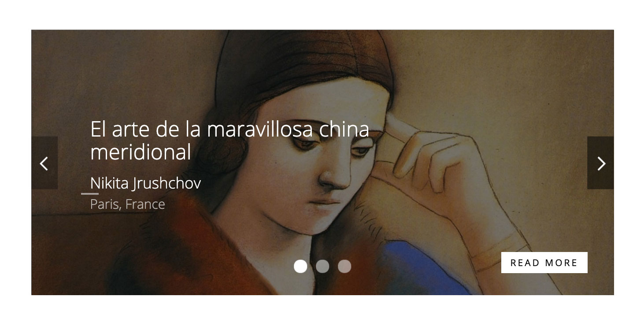
Task: Select the first white pagination dot
Action: 300,266
